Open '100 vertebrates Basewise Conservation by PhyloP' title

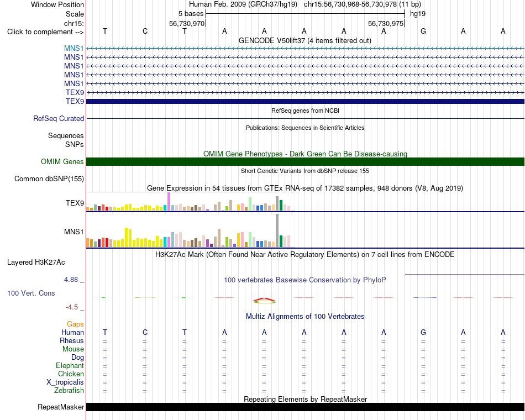click(x=305, y=280)
